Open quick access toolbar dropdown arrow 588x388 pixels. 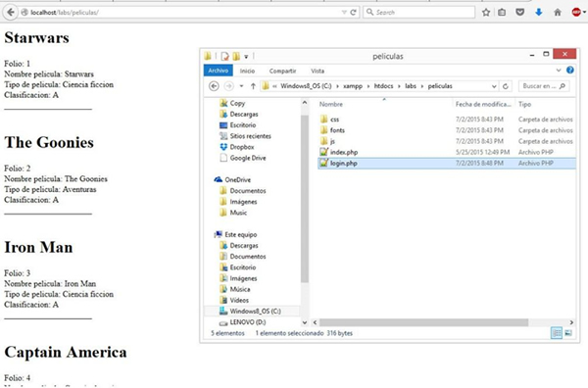(x=246, y=57)
